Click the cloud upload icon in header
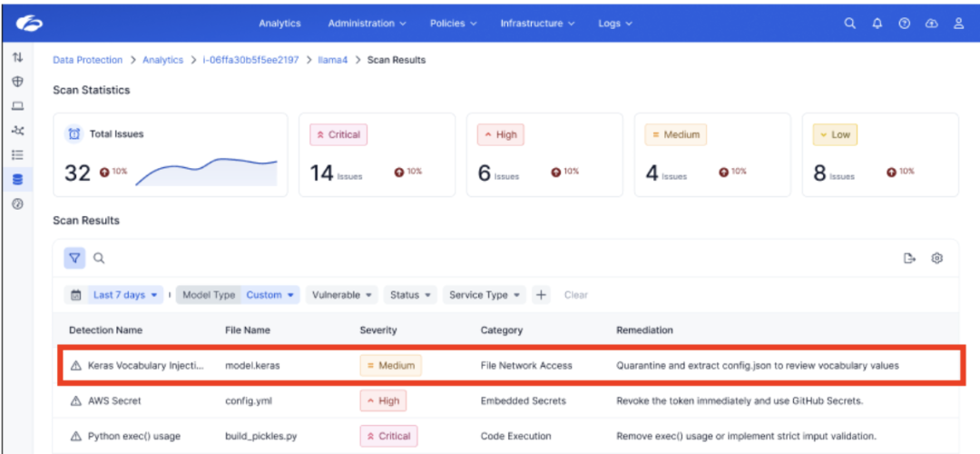Viewport: 980px width, 454px height. (931, 24)
